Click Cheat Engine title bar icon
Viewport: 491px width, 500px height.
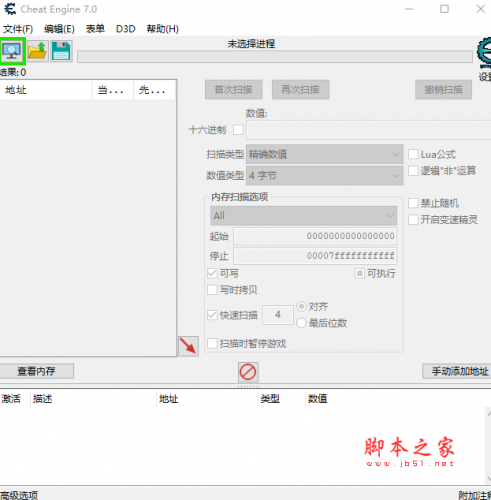(x=10, y=9)
